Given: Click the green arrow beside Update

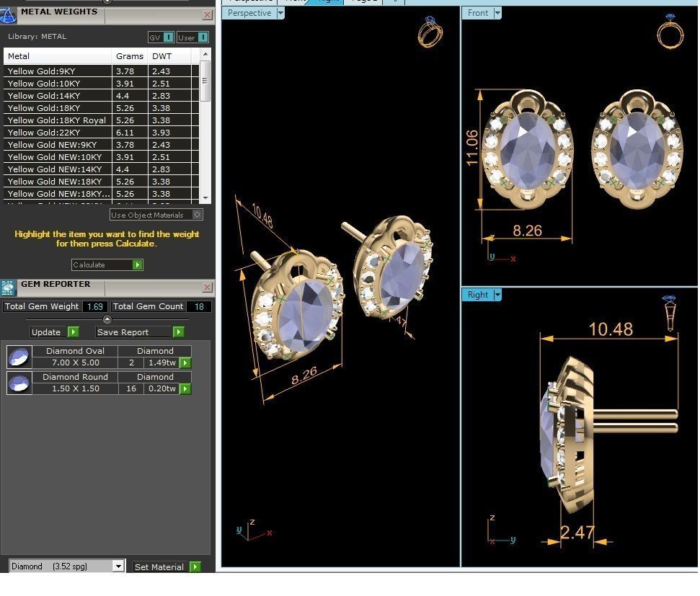Looking at the screenshot, I should pos(74,332).
